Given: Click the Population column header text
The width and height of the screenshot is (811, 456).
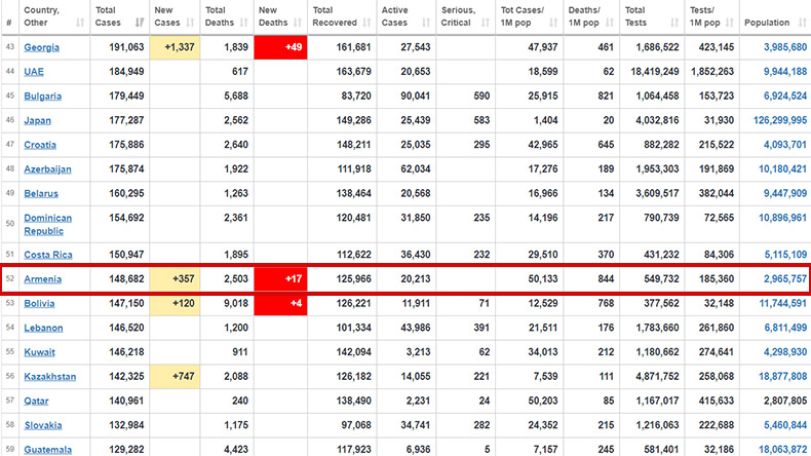Looking at the screenshot, I should click(x=767, y=22).
